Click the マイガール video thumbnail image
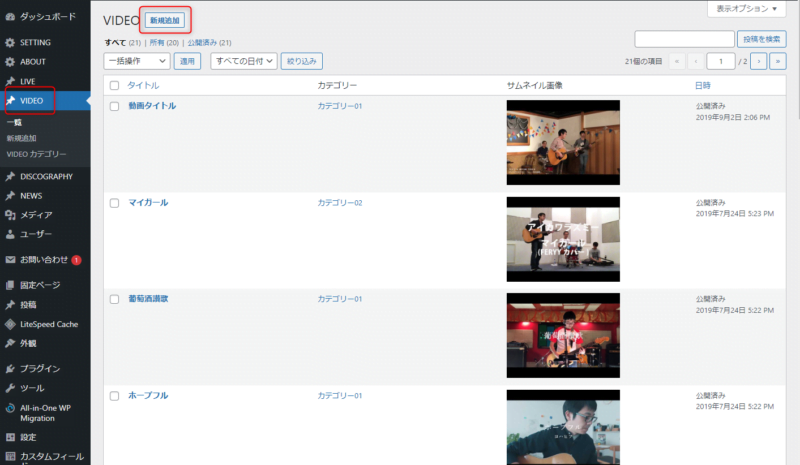 pos(563,238)
